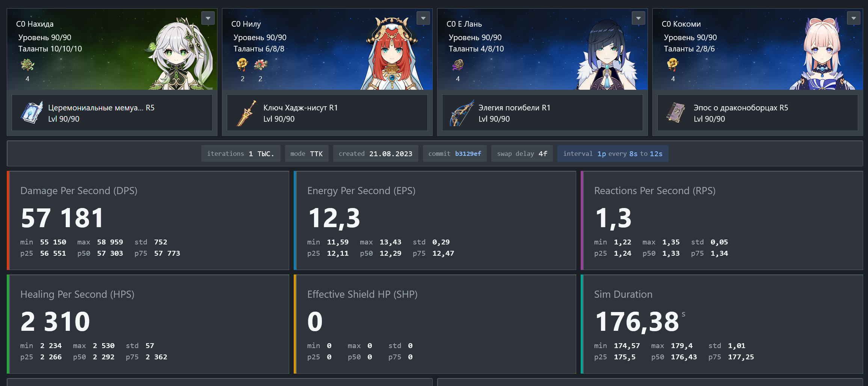Open the dropdown arrow on Нилу's card
Image resolution: width=868 pixels, height=386 pixels.
pos(423,18)
